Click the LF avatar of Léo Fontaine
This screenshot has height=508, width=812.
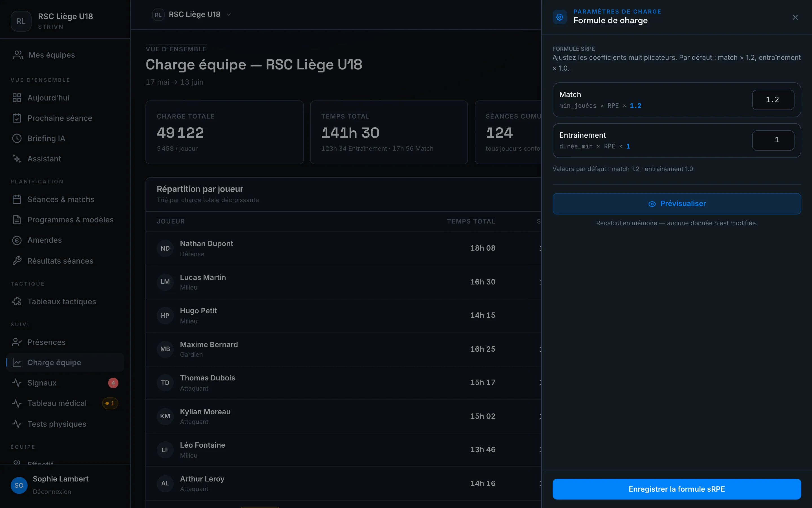165,450
